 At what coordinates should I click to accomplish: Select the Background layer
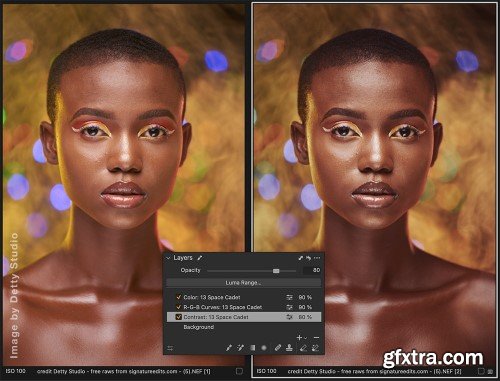pos(199,327)
